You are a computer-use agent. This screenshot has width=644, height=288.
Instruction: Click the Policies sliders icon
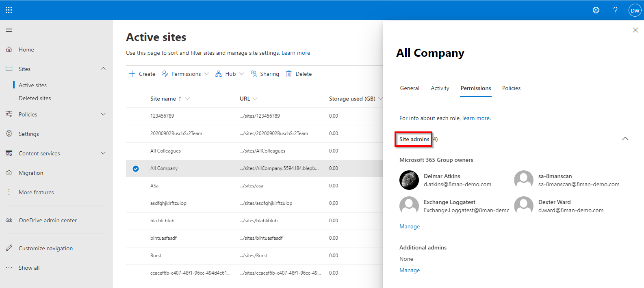coord(9,114)
